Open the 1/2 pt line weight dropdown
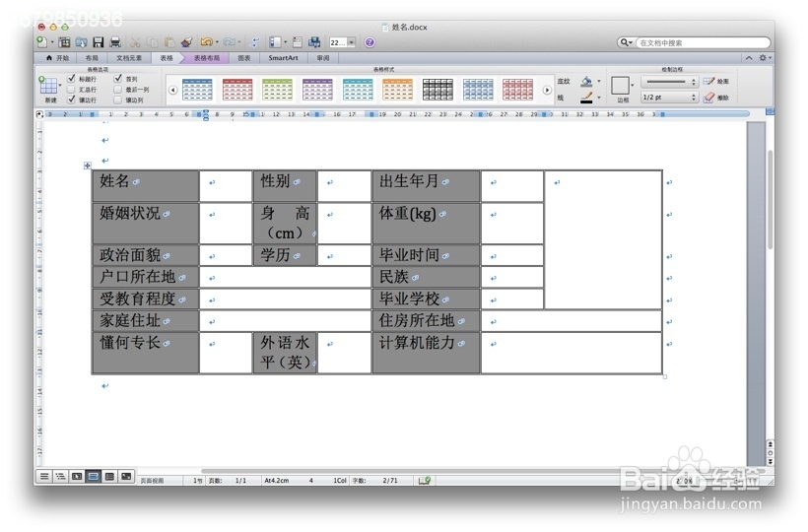 (x=669, y=98)
